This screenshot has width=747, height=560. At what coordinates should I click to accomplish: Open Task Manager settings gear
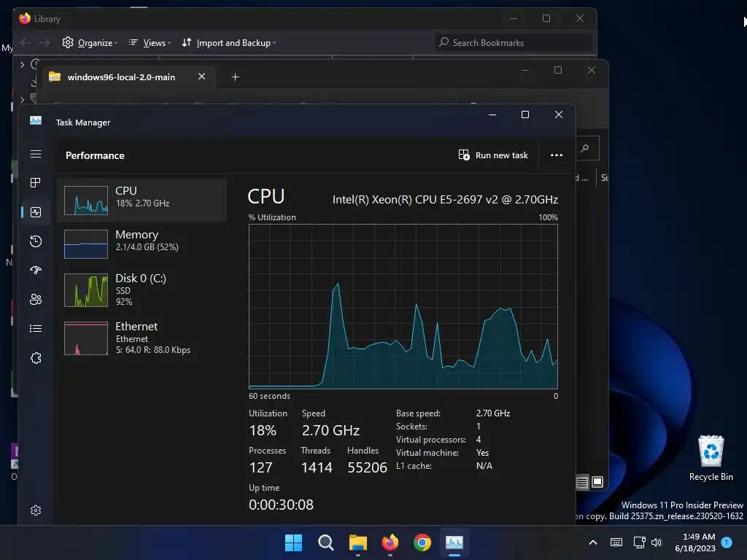click(36, 510)
